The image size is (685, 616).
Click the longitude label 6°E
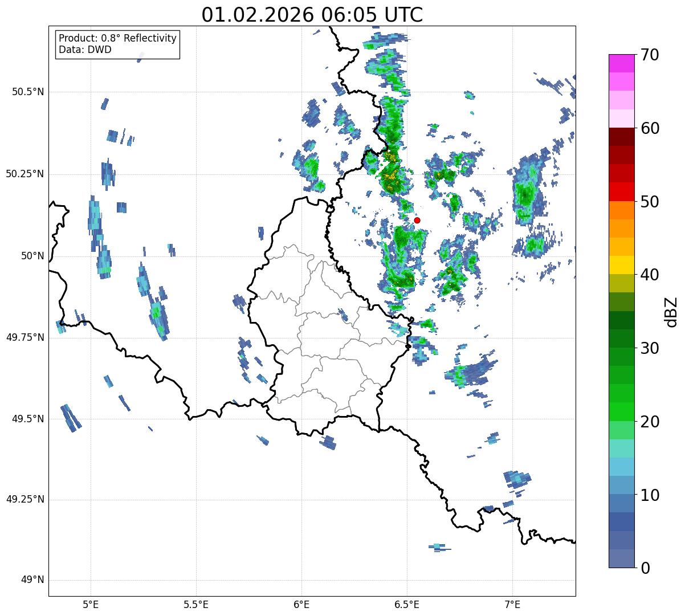[x=301, y=604]
